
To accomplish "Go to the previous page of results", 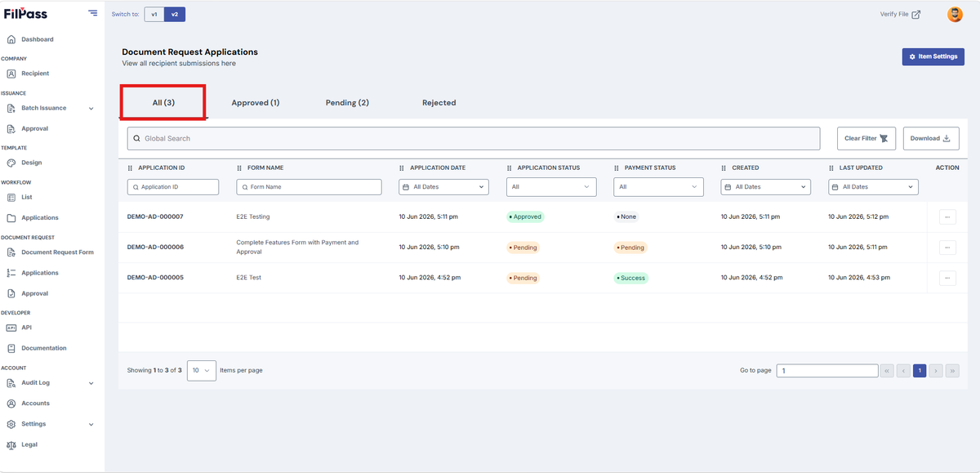I will (903, 371).
